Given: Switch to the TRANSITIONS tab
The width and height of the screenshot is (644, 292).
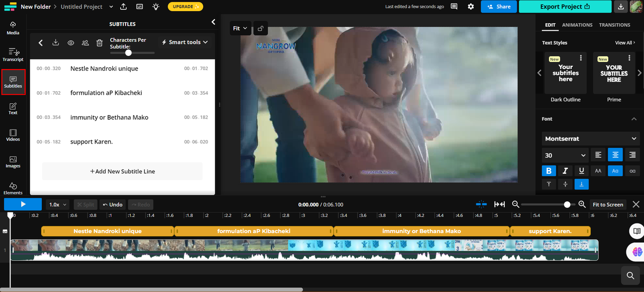Looking at the screenshot, I should (614, 25).
